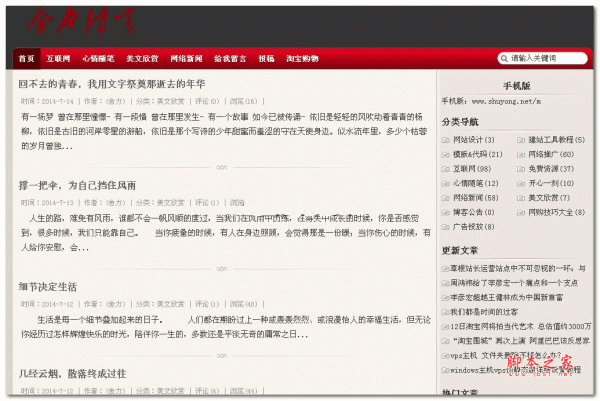The width and height of the screenshot is (600, 401).
Task: Open the 淘宝购物 navigation item
Action: 302,59
